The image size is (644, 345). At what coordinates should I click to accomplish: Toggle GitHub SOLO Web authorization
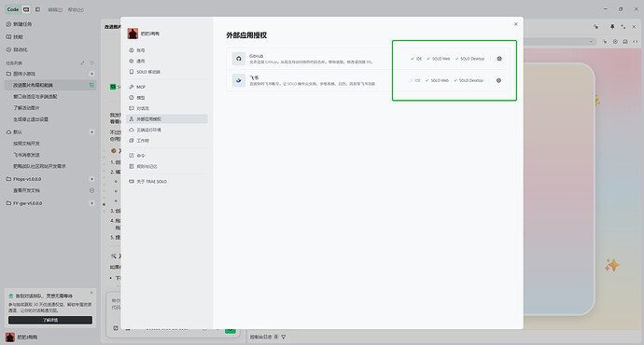438,59
